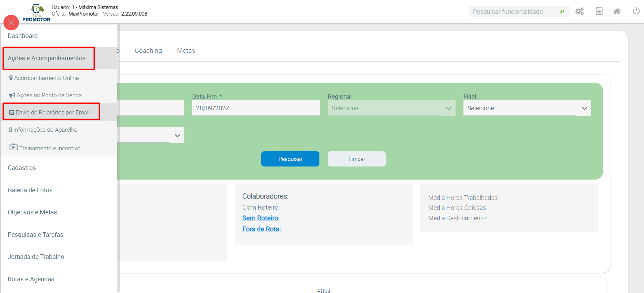Click the Média Deslocamento text
This screenshot has width=644, height=293.
(x=458, y=218)
